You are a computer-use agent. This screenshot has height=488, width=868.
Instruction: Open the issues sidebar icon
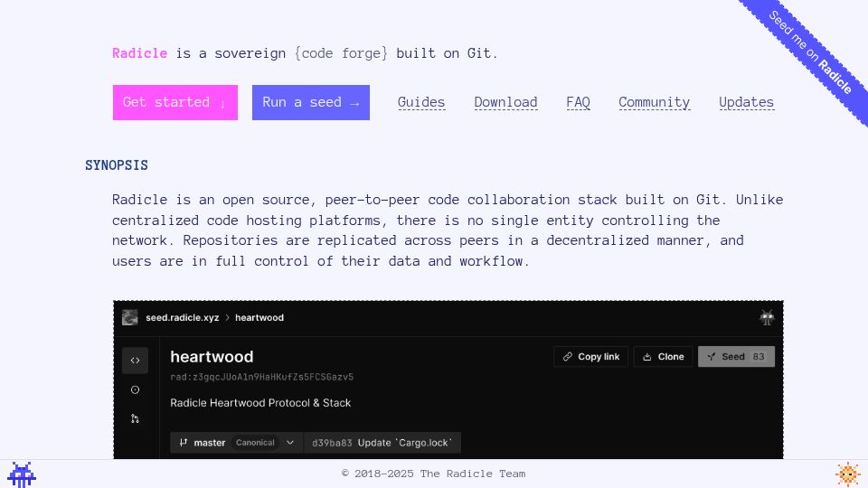click(135, 389)
